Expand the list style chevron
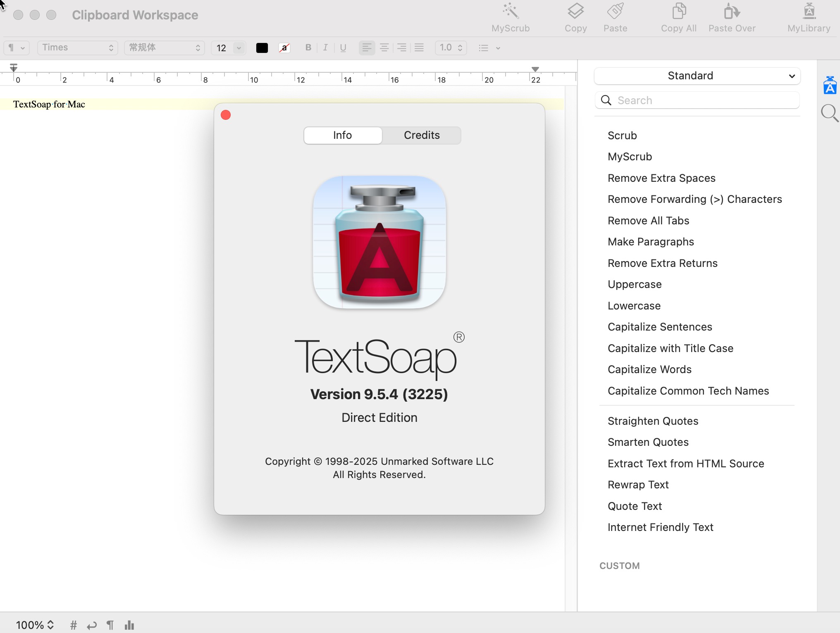Viewport: 840px width, 633px height. point(498,48)
